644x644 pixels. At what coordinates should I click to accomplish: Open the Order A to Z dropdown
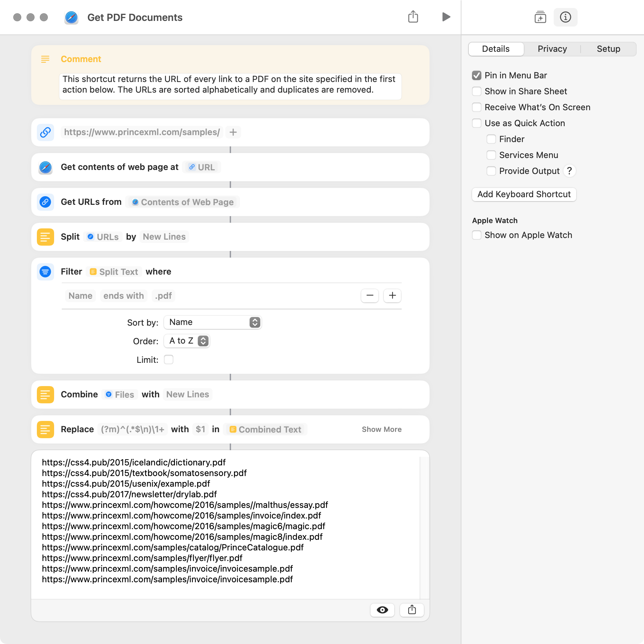coord(187,341)
